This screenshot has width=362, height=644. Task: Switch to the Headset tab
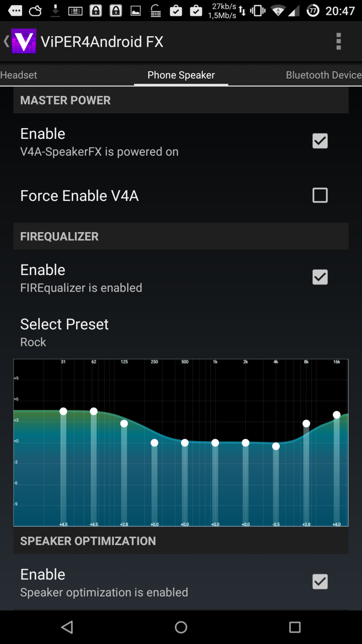[19, 75]
